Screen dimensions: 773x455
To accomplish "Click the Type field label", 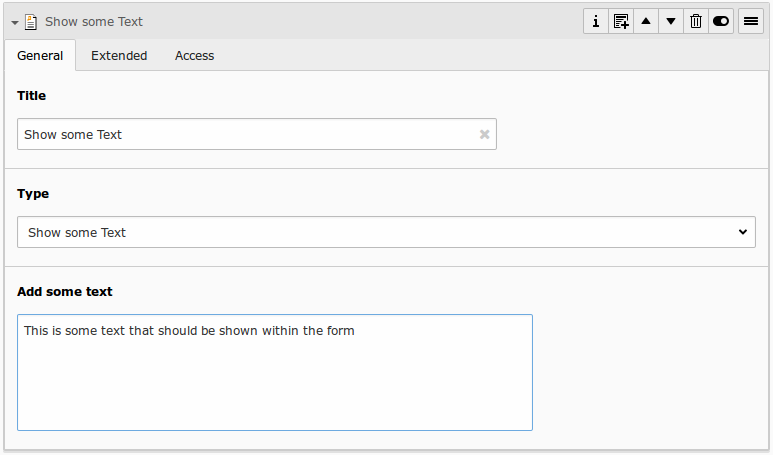I will pyautogui.click(x=33, y=194).
